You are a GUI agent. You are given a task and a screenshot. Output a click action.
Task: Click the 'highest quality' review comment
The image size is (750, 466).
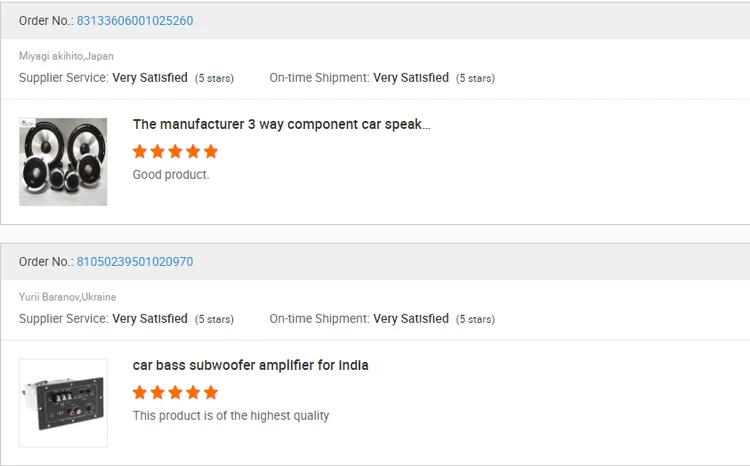(231, 416)
